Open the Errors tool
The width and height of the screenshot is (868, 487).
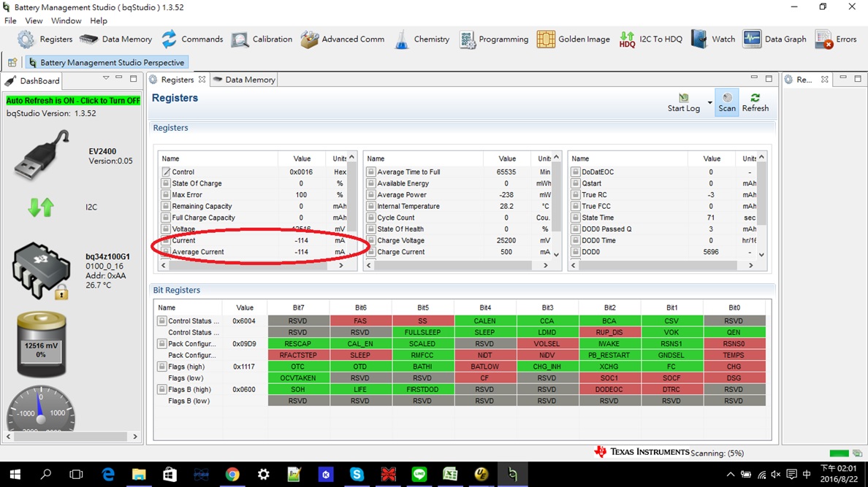point(835,39)
